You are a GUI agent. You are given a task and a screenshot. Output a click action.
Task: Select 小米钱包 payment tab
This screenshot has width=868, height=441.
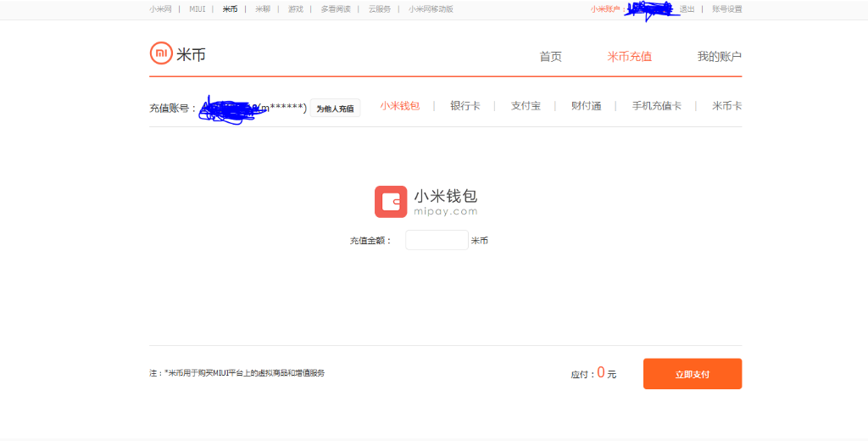click(400, 106)
